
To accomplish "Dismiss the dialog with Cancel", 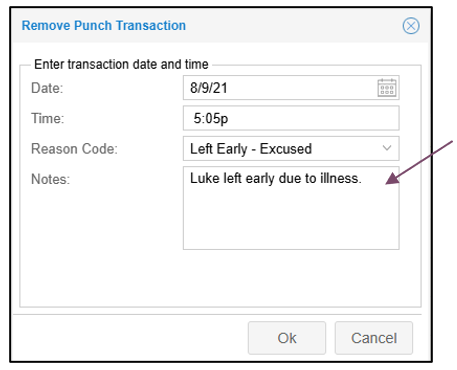I will (374, 338).
